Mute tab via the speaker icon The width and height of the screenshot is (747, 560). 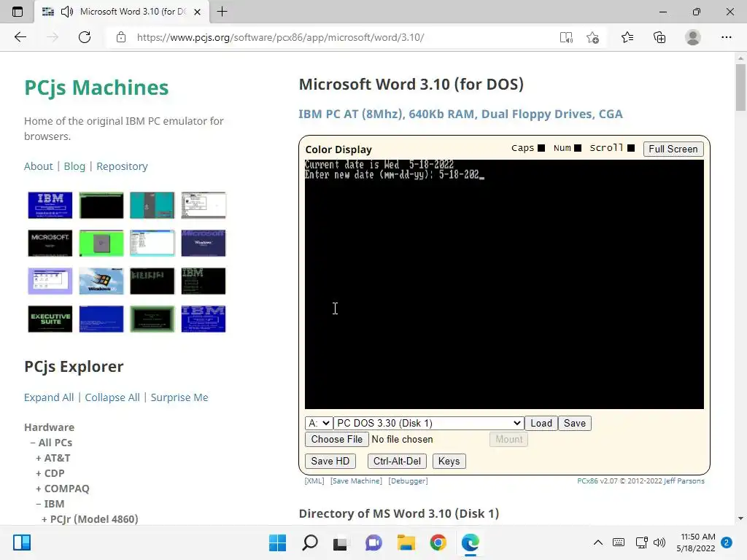[x=67, y=12]
